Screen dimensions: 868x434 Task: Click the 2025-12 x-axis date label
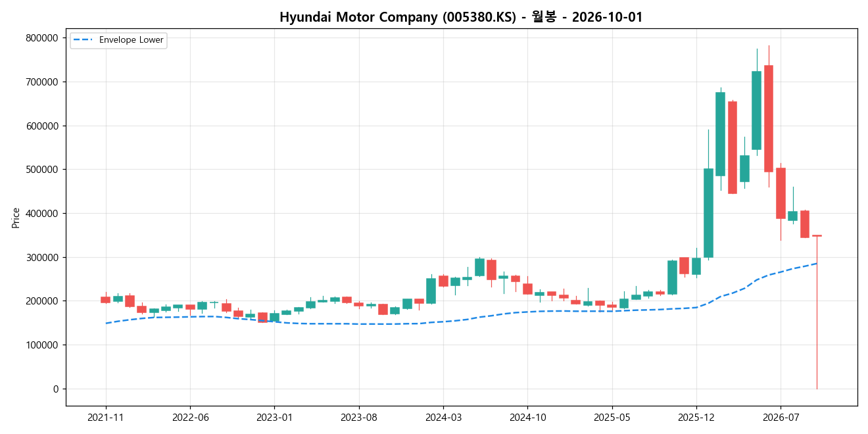point(696,418)
